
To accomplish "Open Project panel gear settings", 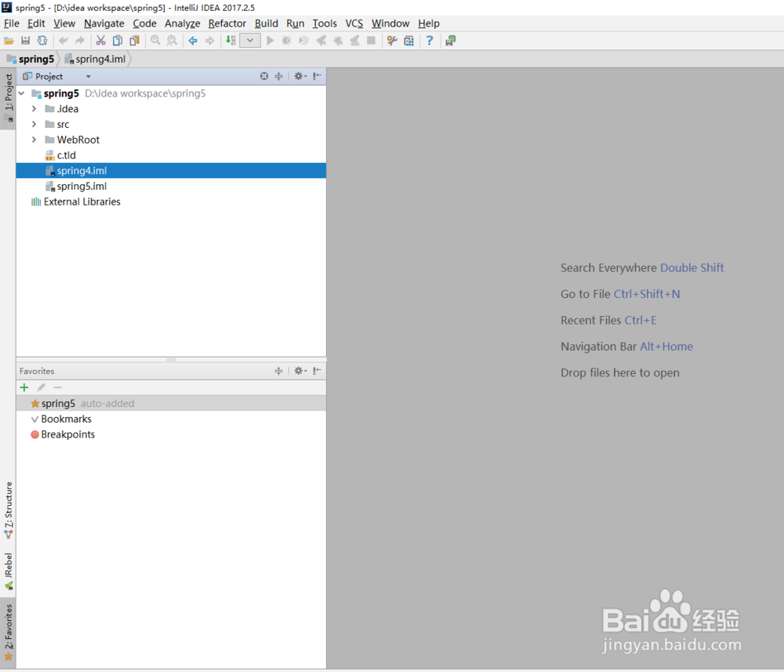I will point(300,76).
